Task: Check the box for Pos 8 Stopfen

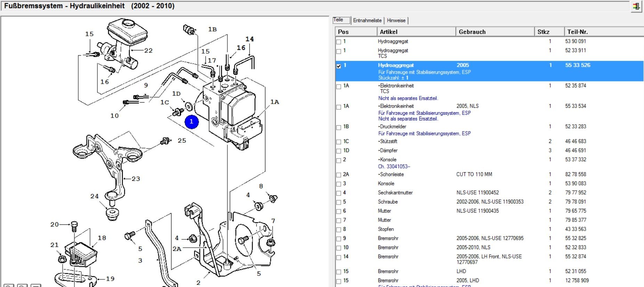Action: pyautogui.click(x=339, y=230)
